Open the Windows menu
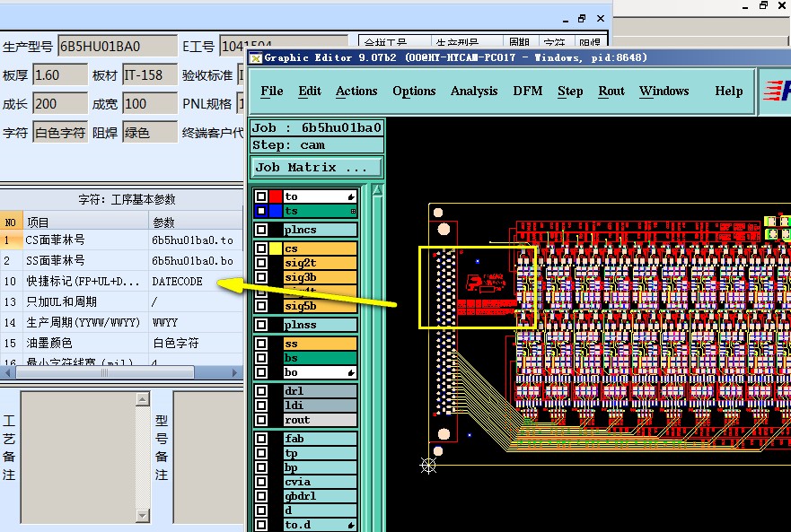The width and height of the screenshot is (791, 532). point(664,91)
